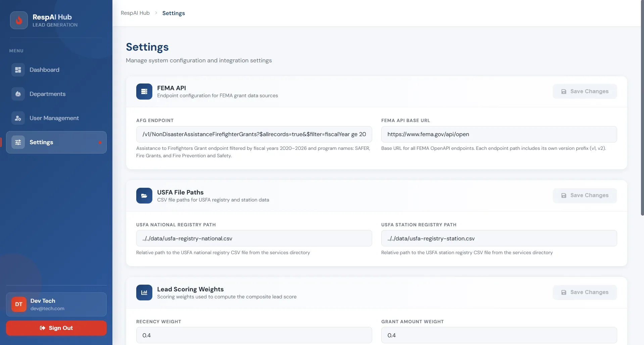Click the RespAI Hub flame logo icon
The height and width of the screenshot is (345, 644).
tap(19, 20)
